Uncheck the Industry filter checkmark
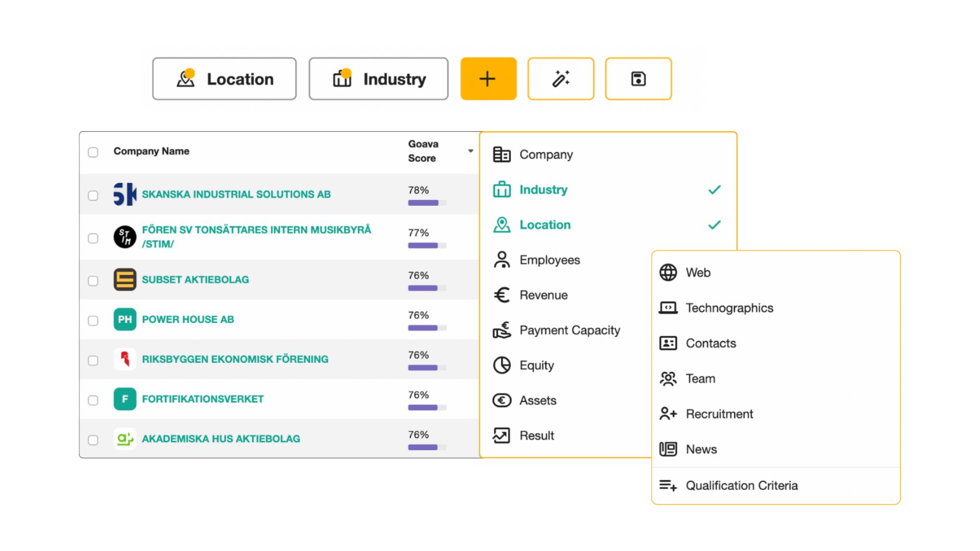 [x=715, y=190]
